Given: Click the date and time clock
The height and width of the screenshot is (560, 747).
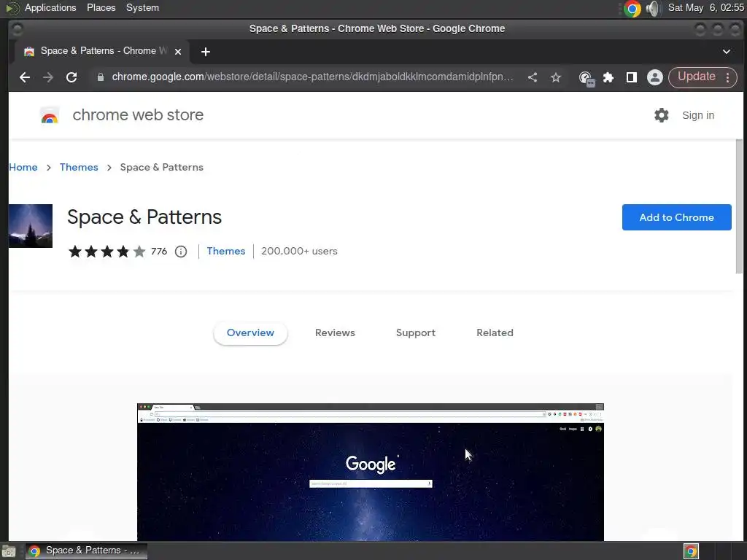Looking at the screenshot, I should (x=705, y=7).
